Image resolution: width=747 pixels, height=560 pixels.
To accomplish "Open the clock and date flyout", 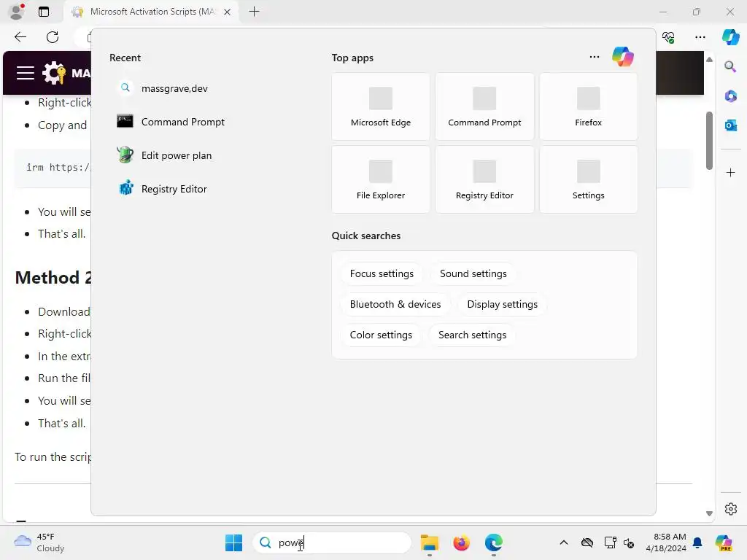I will click(666, 542).
